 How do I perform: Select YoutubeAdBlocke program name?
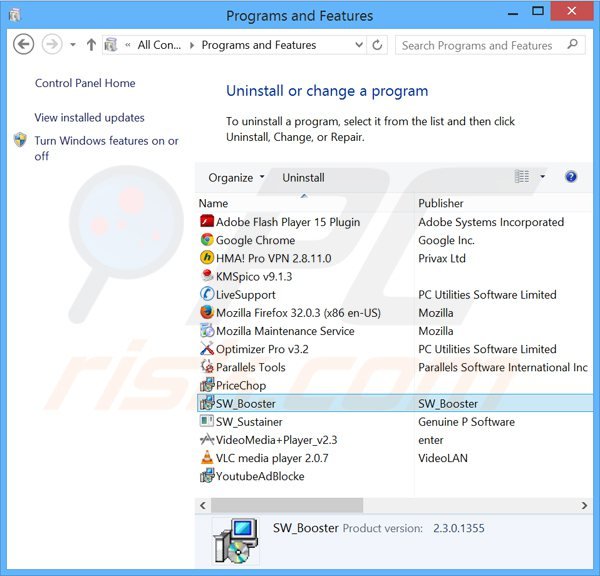point(260,476)
